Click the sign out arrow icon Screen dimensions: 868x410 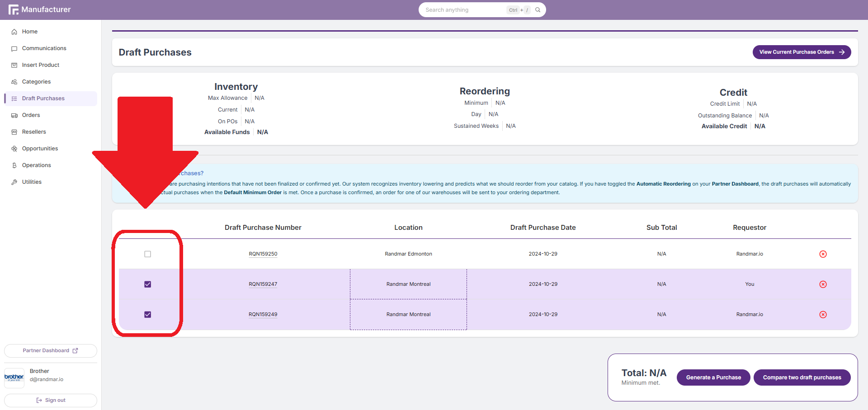click(39, 401)
